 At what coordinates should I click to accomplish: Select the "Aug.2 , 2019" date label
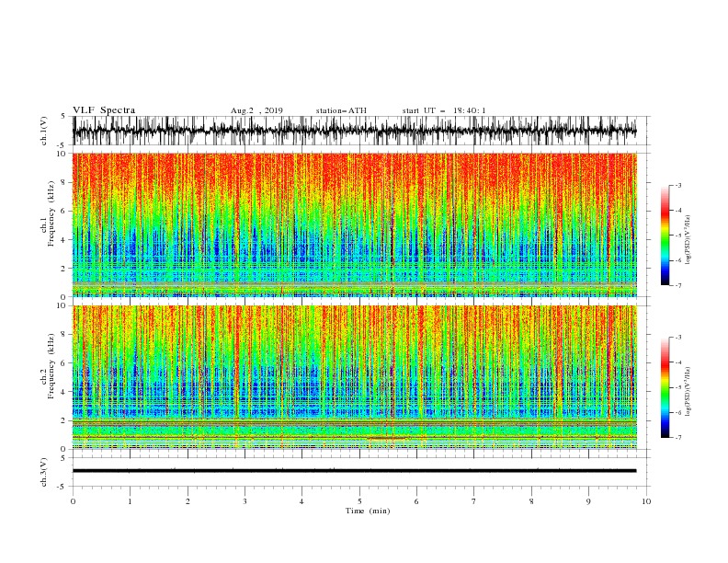click(256, 110)
